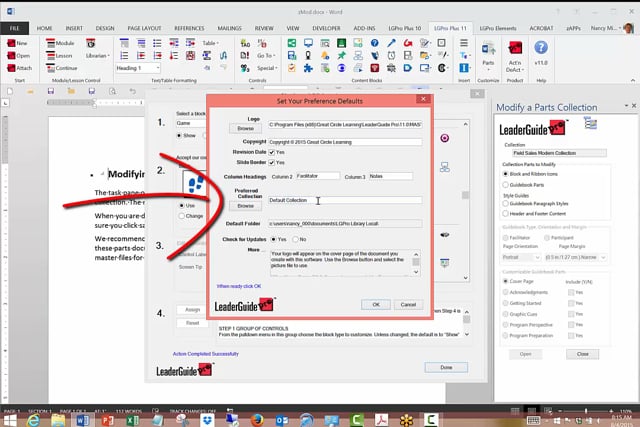The image size is (640, 427).
Task: Adjust the Word zoom slider in status bar
Action: [586, 411]
